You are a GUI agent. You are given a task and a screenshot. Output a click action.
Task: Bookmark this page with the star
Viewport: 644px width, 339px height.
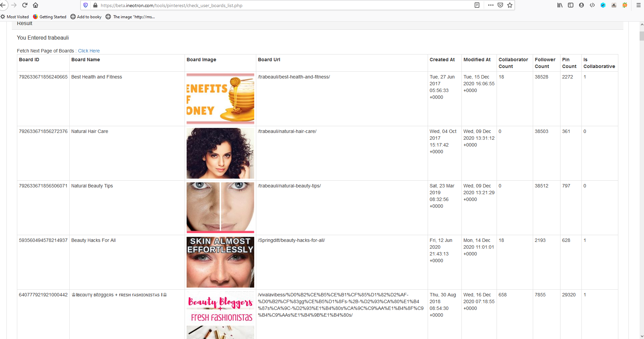pos(510,5)
